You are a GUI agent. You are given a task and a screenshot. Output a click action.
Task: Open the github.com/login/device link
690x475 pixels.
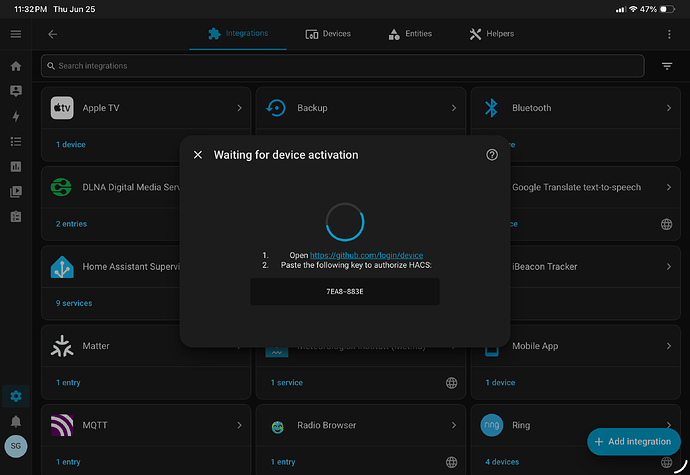(x=366, y=255)
